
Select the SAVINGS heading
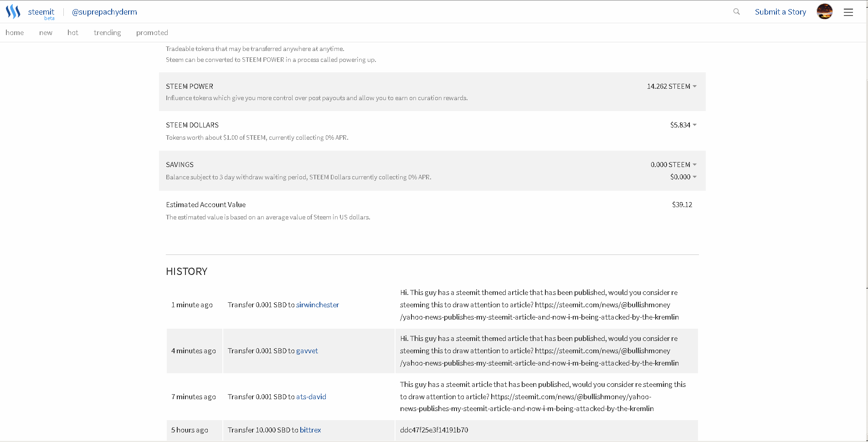click(x=180, y=165)
